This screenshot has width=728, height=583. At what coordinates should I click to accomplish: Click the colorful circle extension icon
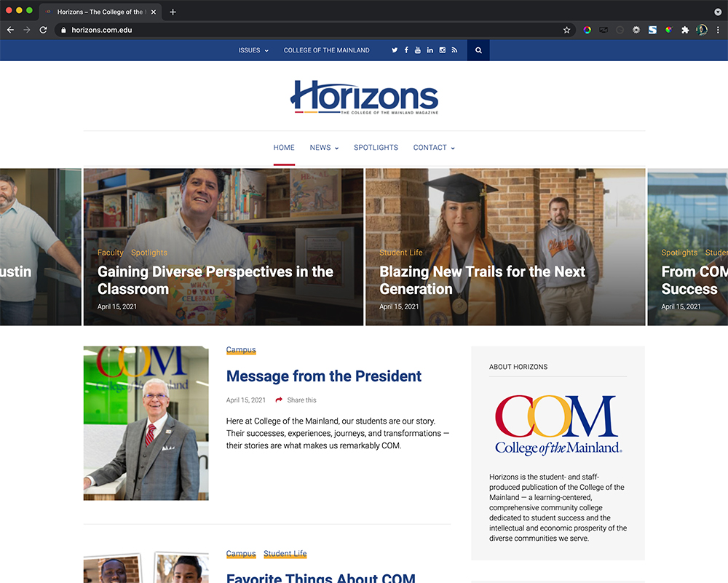[587, 30]
